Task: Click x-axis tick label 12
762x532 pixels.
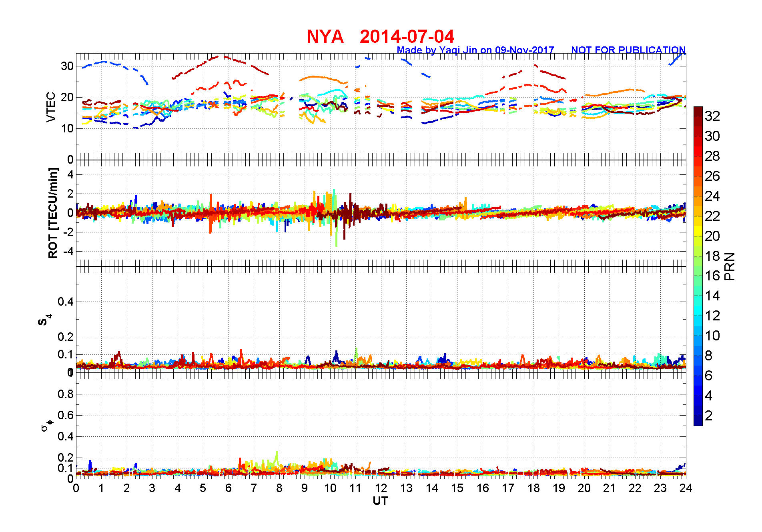Action: pyautogui.click(x=381, y=488)
